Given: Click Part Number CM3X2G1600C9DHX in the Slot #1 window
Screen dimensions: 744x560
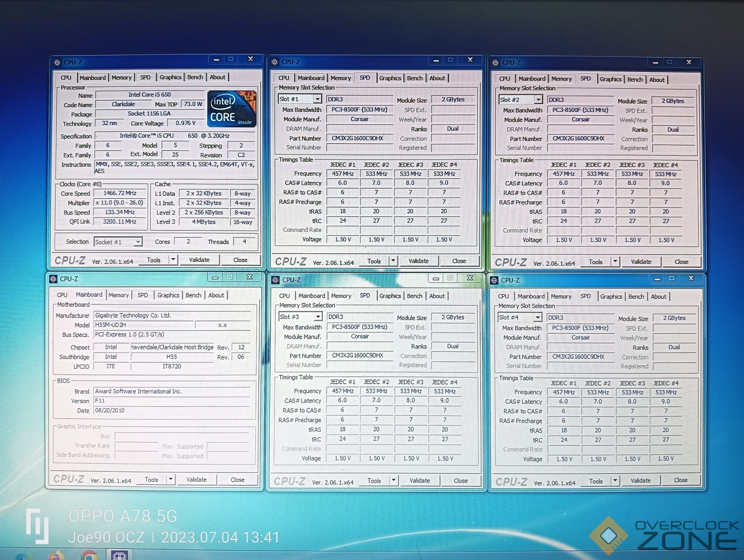Looking at the screenshot, I should point(359,138).
